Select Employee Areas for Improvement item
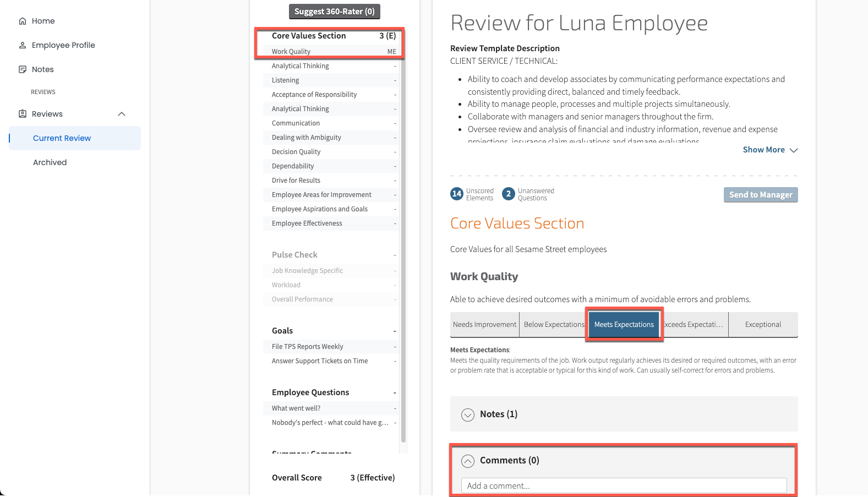 pyautogui.click(x=330, y=195)
